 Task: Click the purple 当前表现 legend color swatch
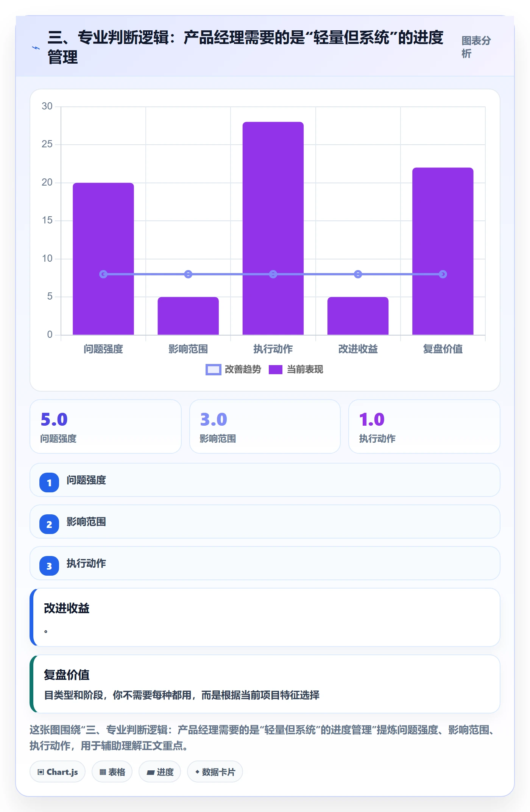click(276, 370)
